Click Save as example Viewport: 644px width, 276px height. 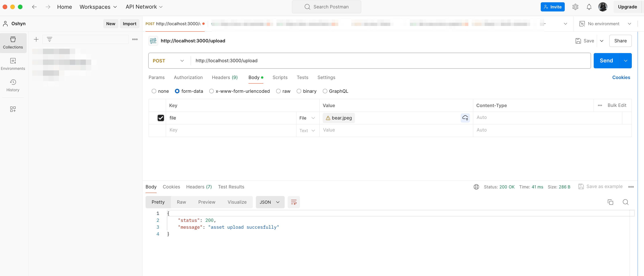[600, 187]
